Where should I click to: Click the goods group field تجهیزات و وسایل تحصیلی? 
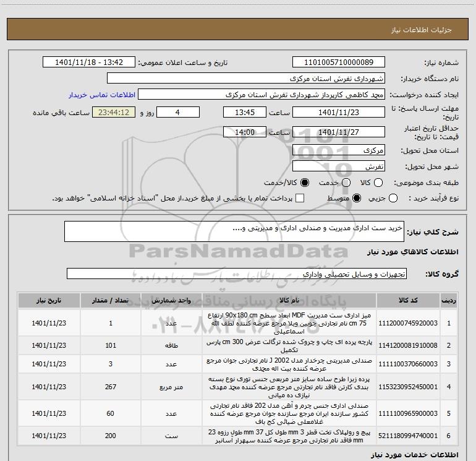point(237,274)
